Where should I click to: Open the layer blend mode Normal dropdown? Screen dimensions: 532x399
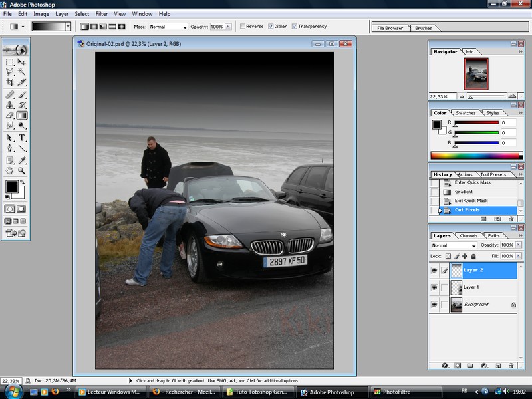coord(454,245)
